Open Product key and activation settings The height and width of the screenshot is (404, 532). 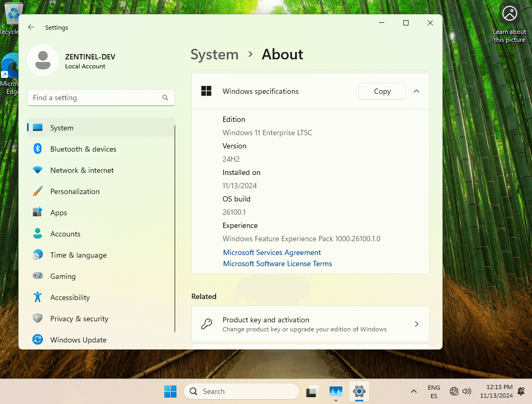coord(310,323)
